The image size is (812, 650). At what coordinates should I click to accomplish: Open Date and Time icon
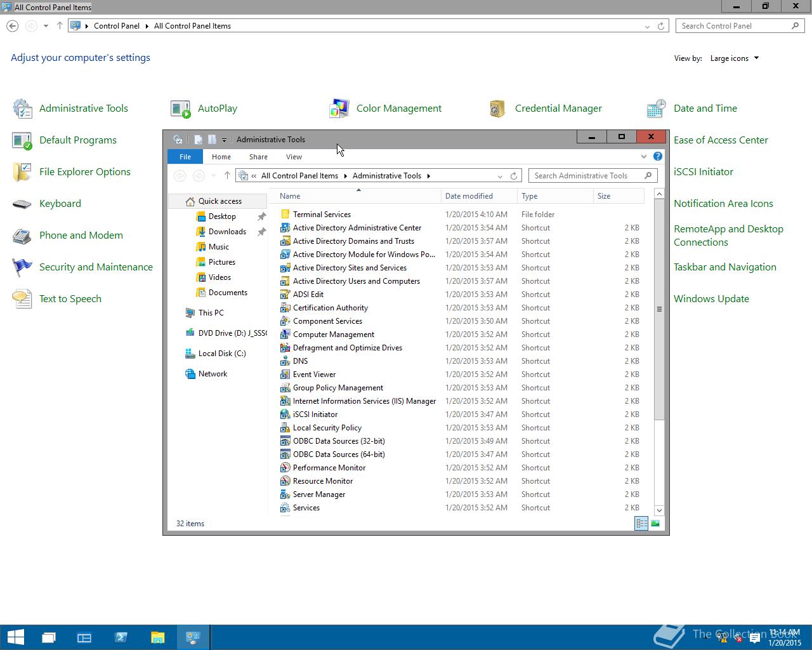(657, 109)
